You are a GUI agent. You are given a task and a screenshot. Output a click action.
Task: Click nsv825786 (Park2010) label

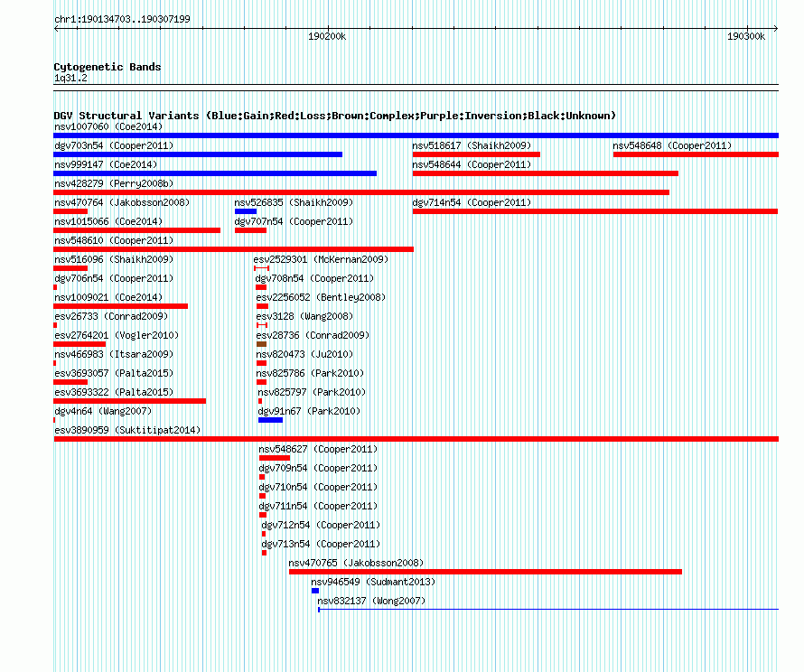(x=310, y=373)
